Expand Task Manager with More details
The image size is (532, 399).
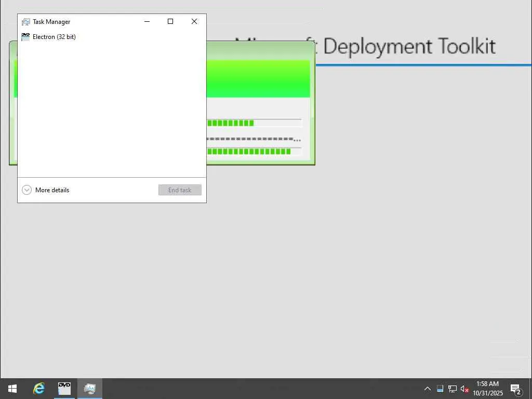click(x=46, y=190)
